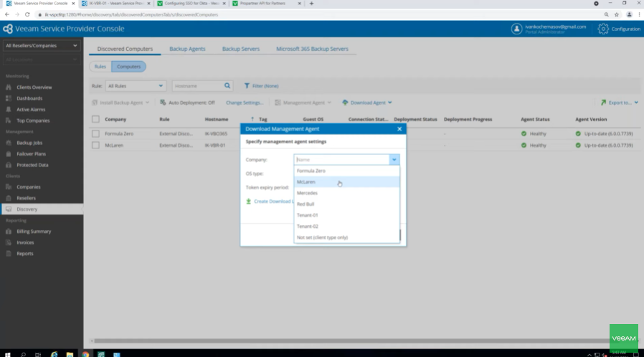This screenshot has height=357, width=644.
Task: Switch to Configuring SSO for Okta tab
Action: pyautogui.click(x=191, y=4)
